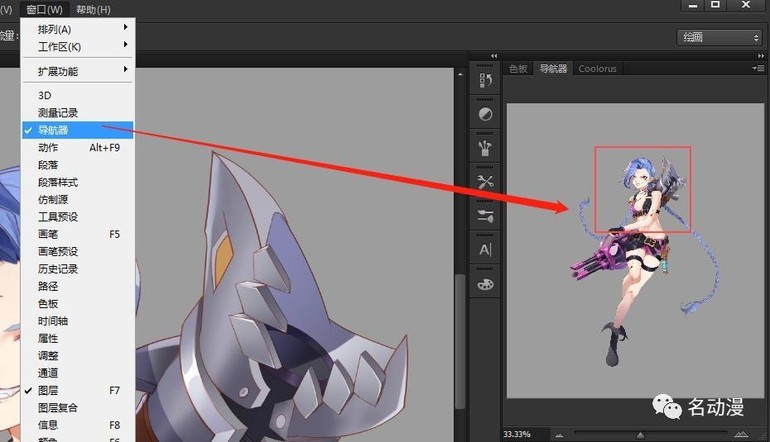Open the 绘画 workspace dropdown
770x442 pixels.
(x=719, y=38)
